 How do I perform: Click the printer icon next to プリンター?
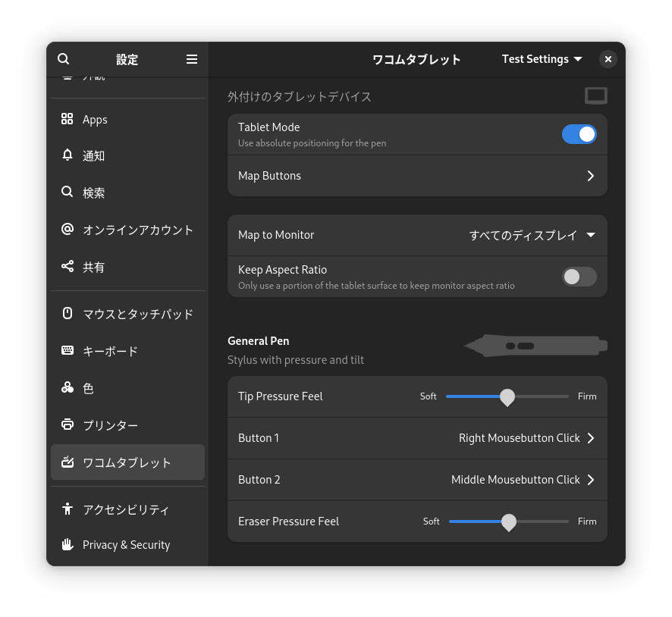68,424
